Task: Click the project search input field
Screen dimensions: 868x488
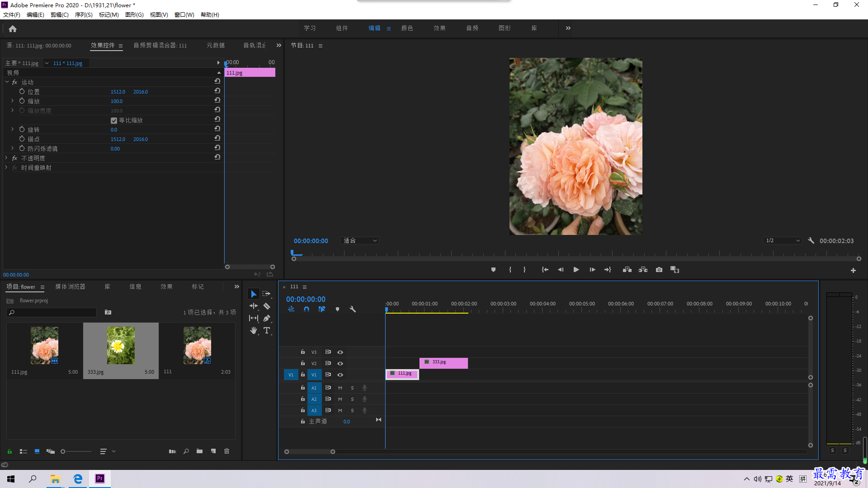Action: coord(52,313)
